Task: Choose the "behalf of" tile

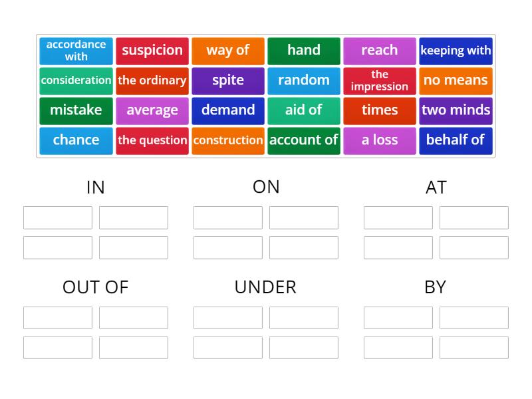Action: pyautogui.click(x=456, y=140)
